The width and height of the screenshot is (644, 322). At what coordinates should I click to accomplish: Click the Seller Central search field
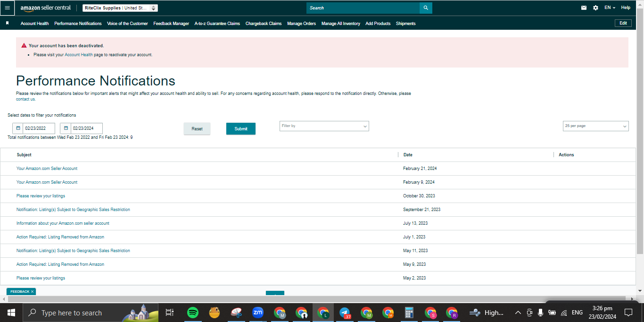point(363,8)
